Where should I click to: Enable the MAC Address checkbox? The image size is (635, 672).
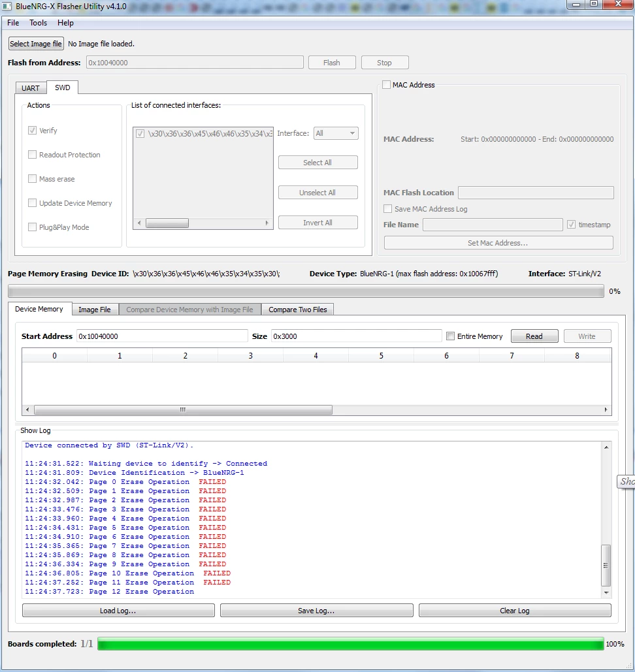click(x=386, y=85)
